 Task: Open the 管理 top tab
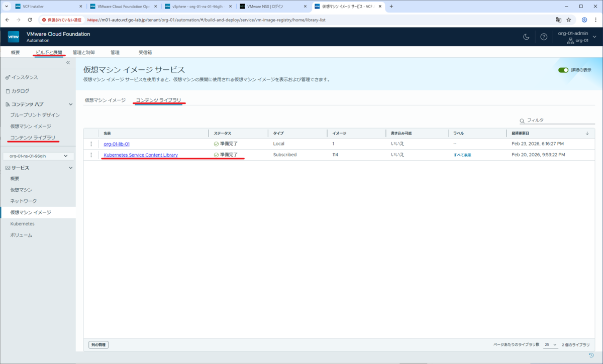[115, 52]
